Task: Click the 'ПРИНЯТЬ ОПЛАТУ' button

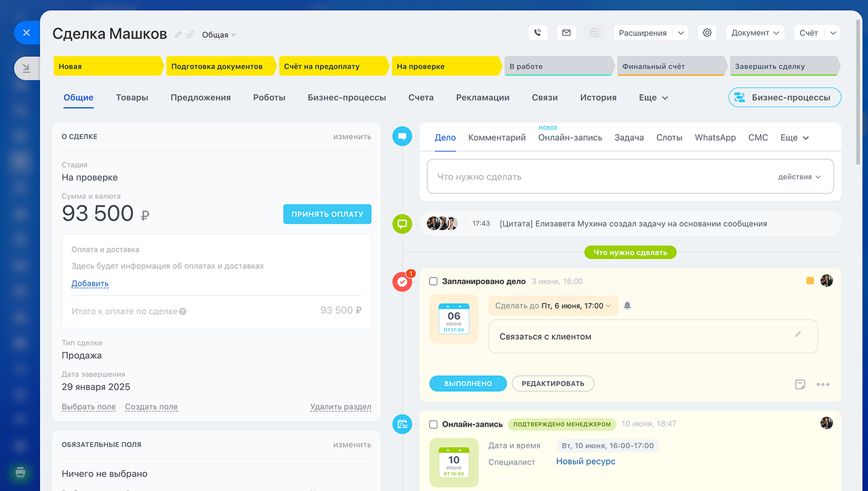Action: [328, 214]
